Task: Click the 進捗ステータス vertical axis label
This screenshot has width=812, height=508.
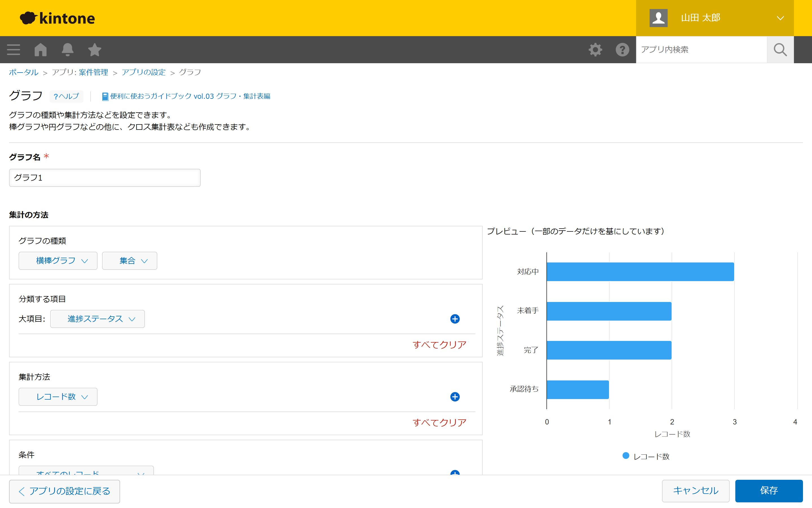Action: (x=500, y=330)
